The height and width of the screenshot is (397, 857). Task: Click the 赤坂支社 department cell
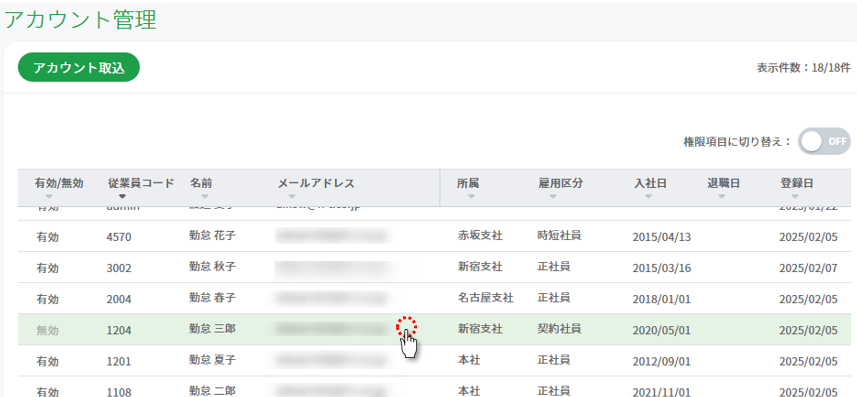(480, 236)
